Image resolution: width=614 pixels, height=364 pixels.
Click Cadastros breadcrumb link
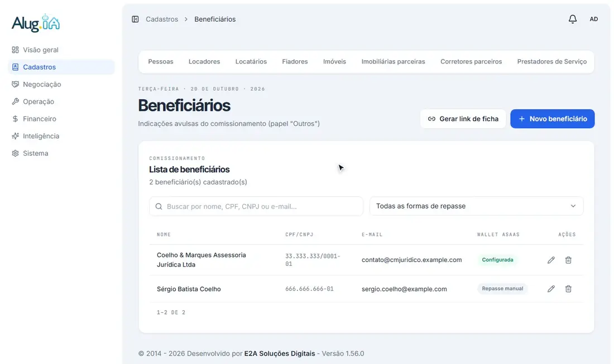pyautogui.click(x=162, y=19)
